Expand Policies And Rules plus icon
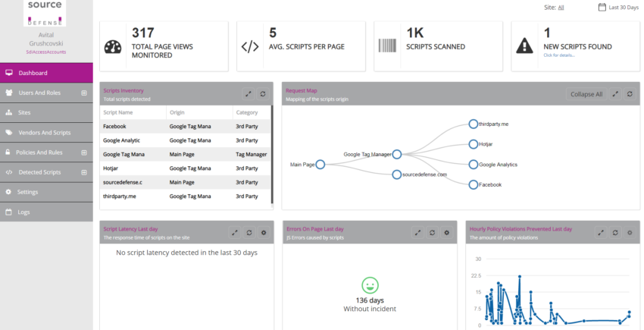The image size is (644, 330). [x=84, y=152]
